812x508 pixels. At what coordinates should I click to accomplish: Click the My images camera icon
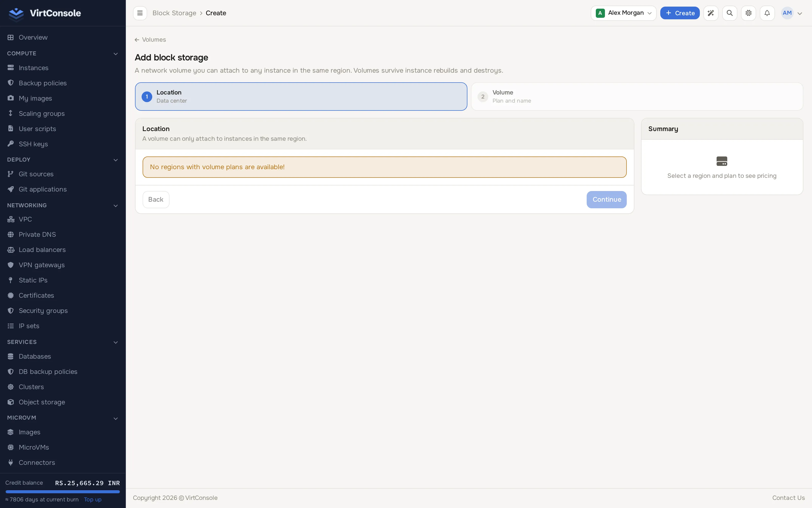[x=11, y=98]
